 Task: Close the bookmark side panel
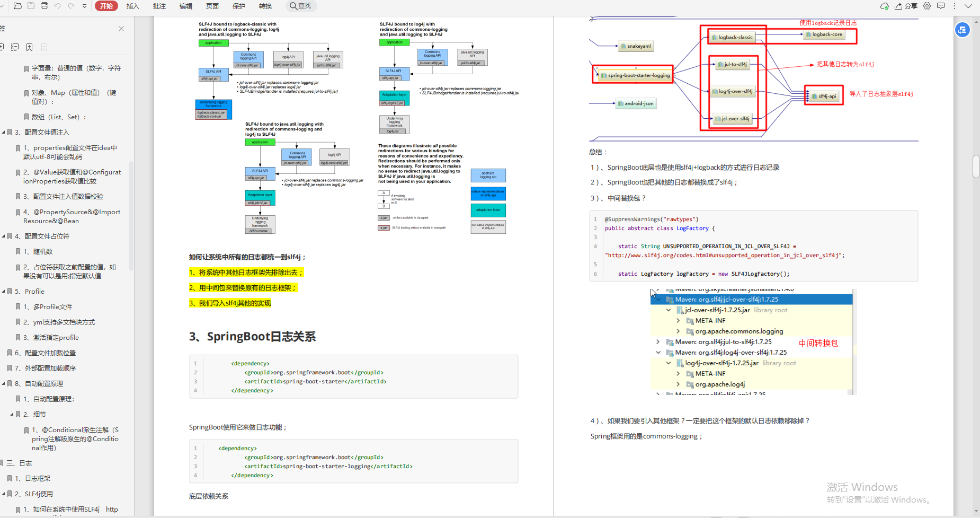pos(121,29)
